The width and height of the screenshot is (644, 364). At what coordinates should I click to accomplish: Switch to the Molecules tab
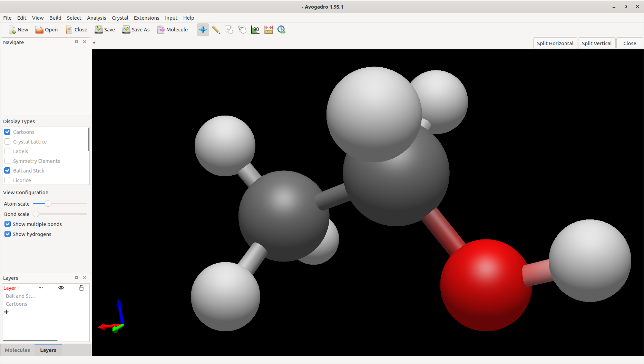pos(17,350)
